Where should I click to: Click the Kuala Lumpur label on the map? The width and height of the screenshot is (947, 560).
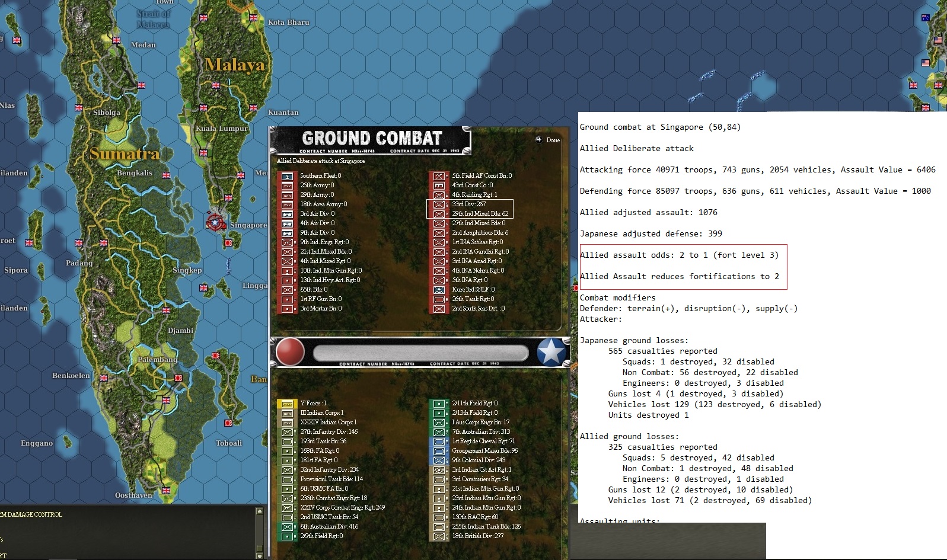(x=222, y=129)
